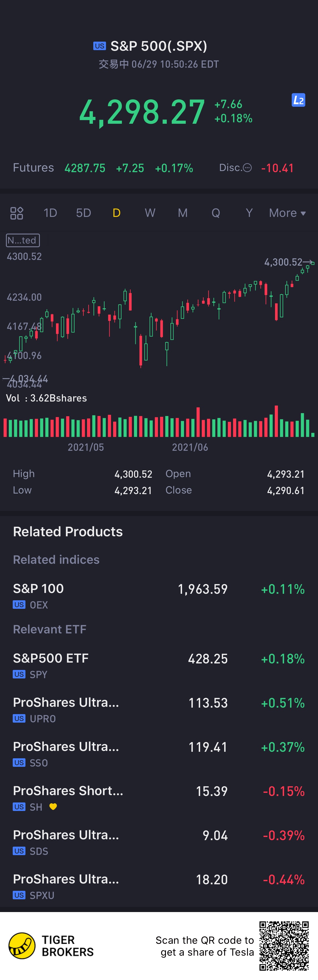This screenshot has width=318, height=980.
Task: Tap the QR code image
Action: (x=284, y=946)
